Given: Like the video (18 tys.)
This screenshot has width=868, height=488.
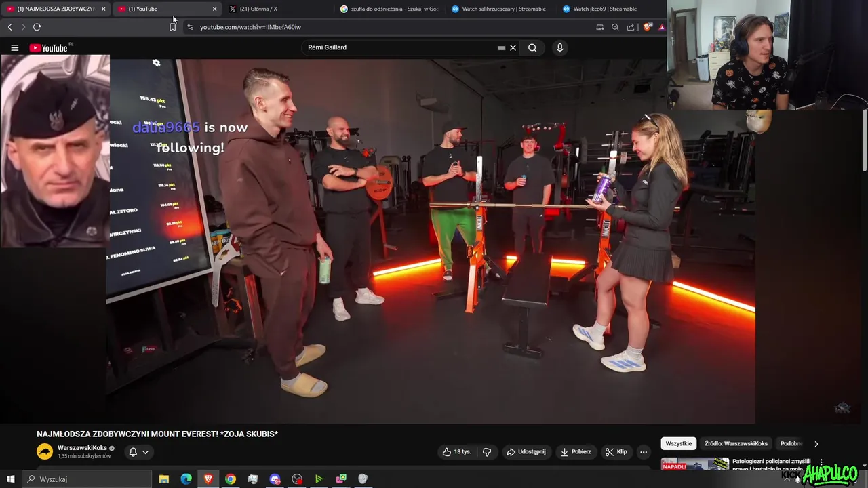Looking at the screenshot, I should click(x=456, y=452).
